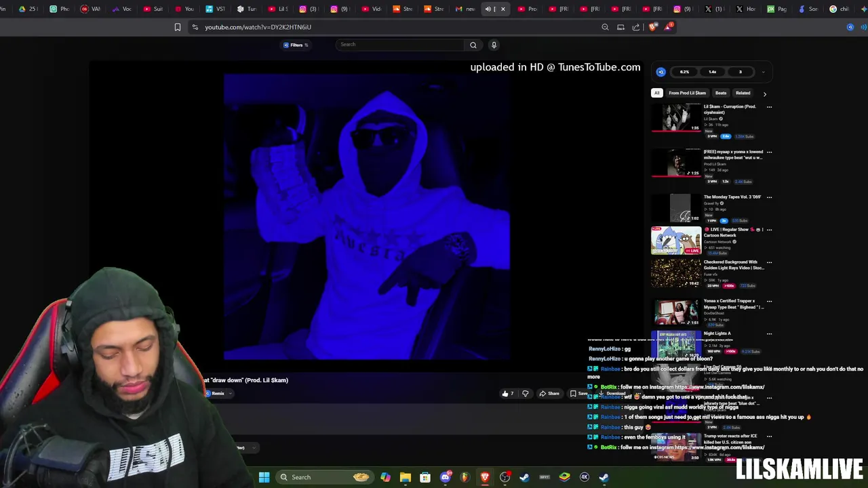Open File Explorer from the taskbar
This screenshot has height=488, width=868.
(x=405, y=477)
